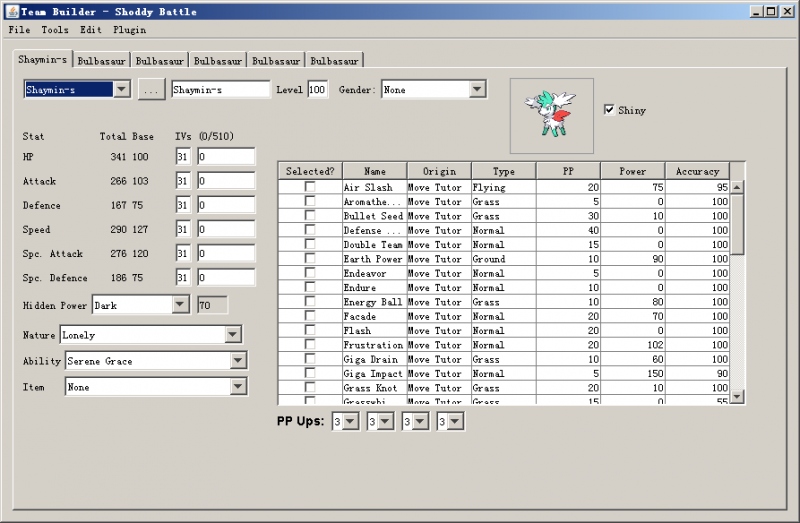The width and height of the screenshot is (800, 523).
Task: Click the Speed EV field
Action: click(x=226, y=229)
